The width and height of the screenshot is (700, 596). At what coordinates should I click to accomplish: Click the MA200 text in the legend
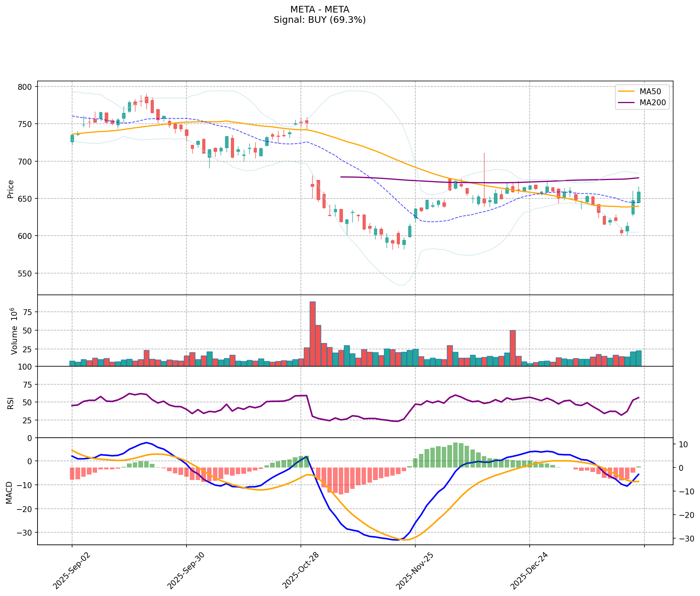pyautogui.click(x=653, y=103)
